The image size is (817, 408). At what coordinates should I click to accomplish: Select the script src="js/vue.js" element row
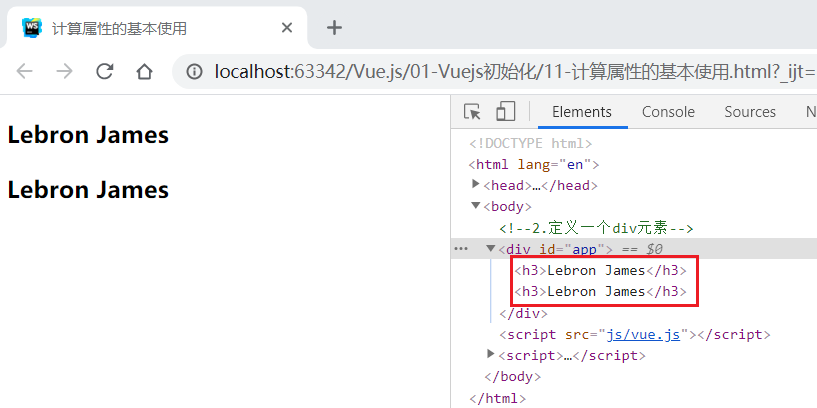tap(634, 334)
